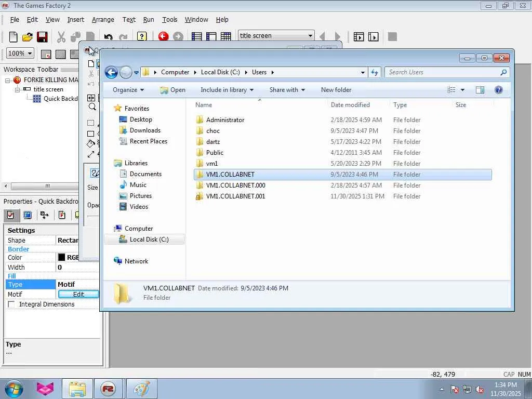
Task: Open Paint from the Windows taskbar
Action: pos(142,389)
